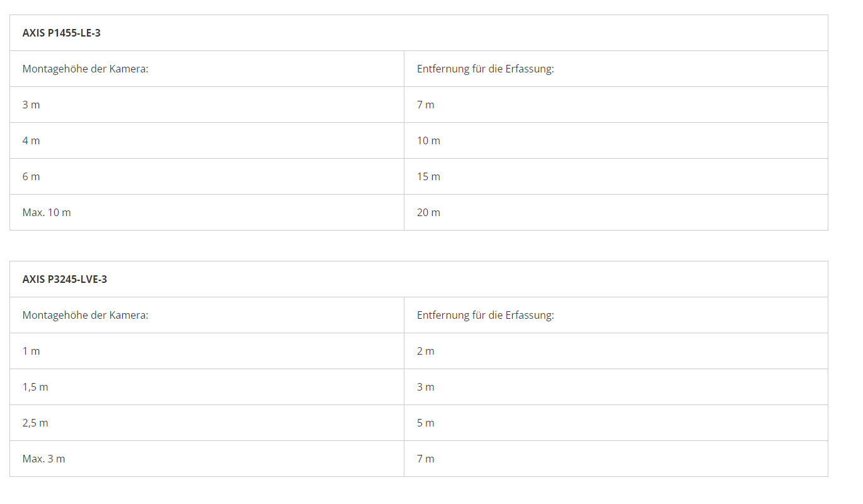863x504 pixels.
Task: Select the 1 m mounting height cell
Action: click(x=31, y=351)
